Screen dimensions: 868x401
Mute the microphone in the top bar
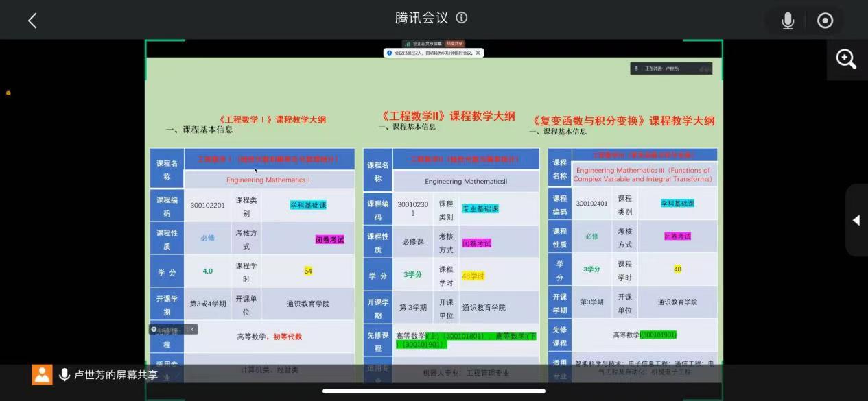pos(788,21)
